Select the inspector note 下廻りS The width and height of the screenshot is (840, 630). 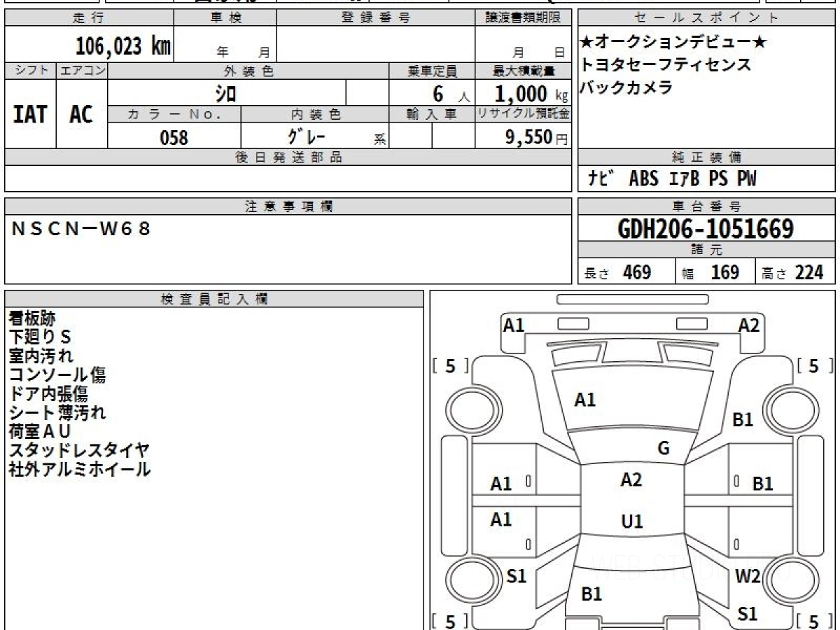41,337
